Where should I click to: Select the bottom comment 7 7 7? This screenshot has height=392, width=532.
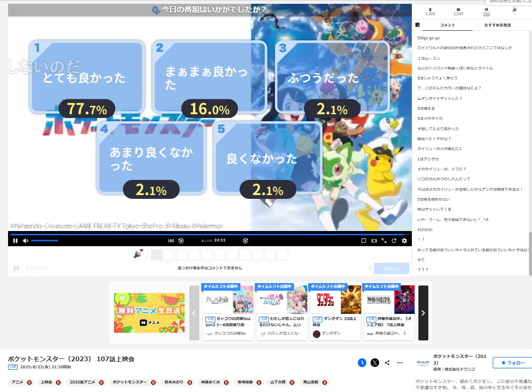[423, 270]
